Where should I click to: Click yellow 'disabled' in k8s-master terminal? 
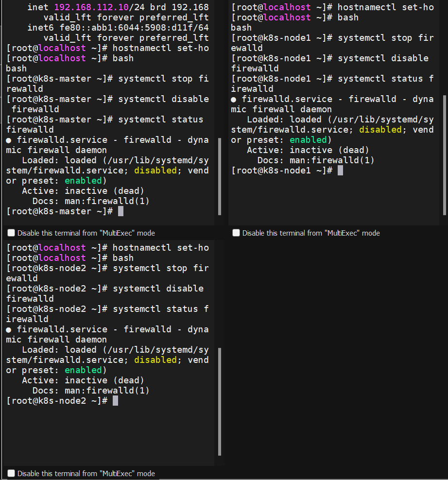tap(155, 171)
